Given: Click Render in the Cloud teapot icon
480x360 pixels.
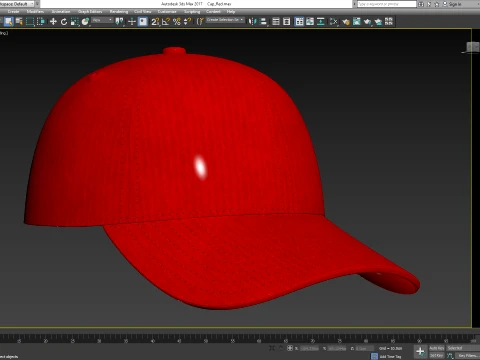Looking at the screenshot, I should [x=378, y=22].
